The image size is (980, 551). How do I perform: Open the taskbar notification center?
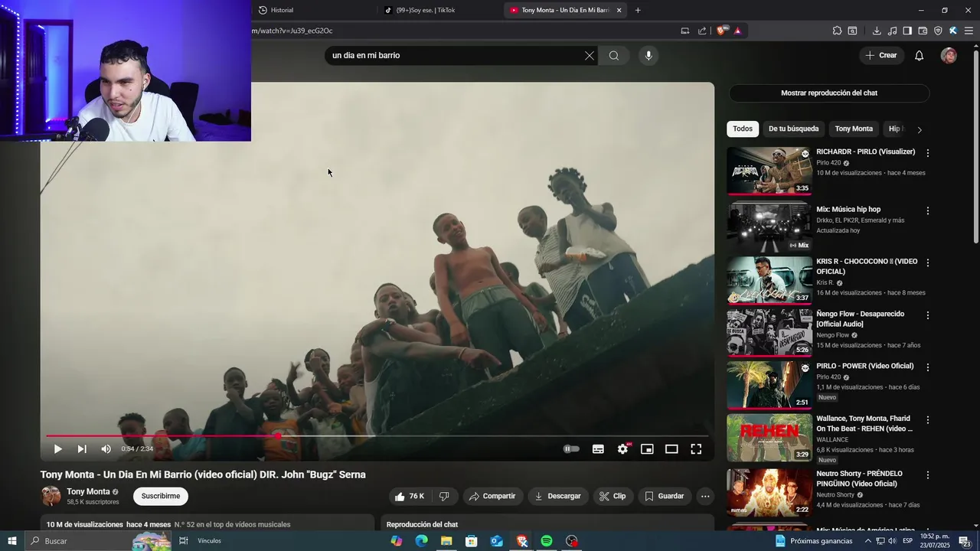965,541
